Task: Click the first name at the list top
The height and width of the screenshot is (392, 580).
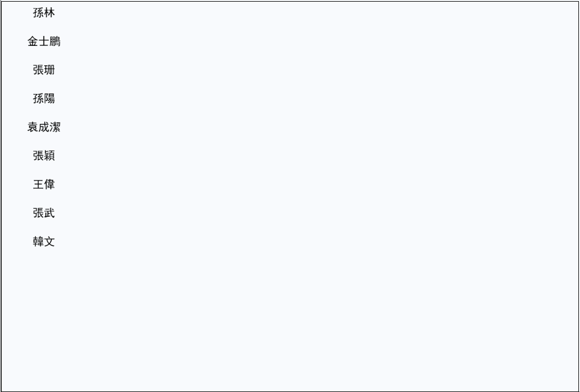Action: click(x=44, y=13)
